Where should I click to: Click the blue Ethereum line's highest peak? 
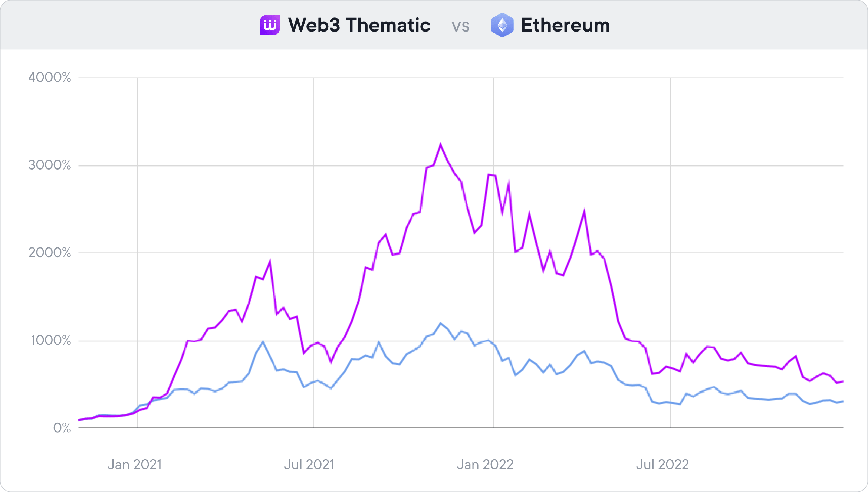point(441,323)
